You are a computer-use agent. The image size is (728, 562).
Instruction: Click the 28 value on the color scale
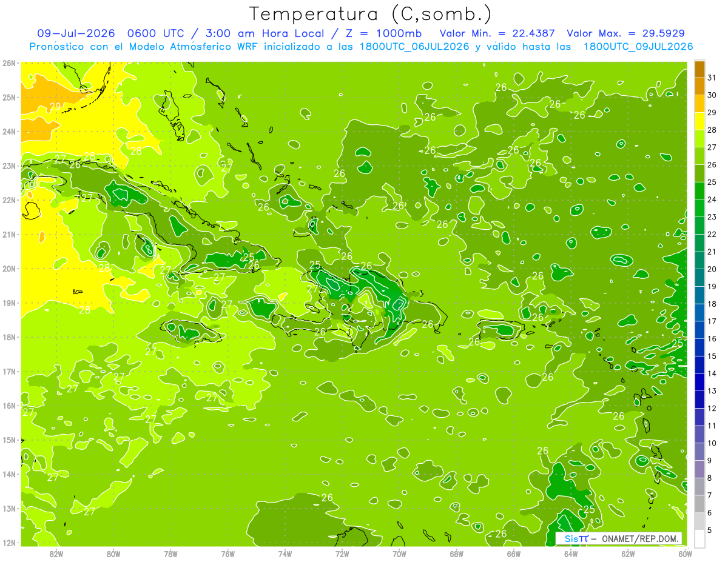pyautogui.click(x=712, y=130)
